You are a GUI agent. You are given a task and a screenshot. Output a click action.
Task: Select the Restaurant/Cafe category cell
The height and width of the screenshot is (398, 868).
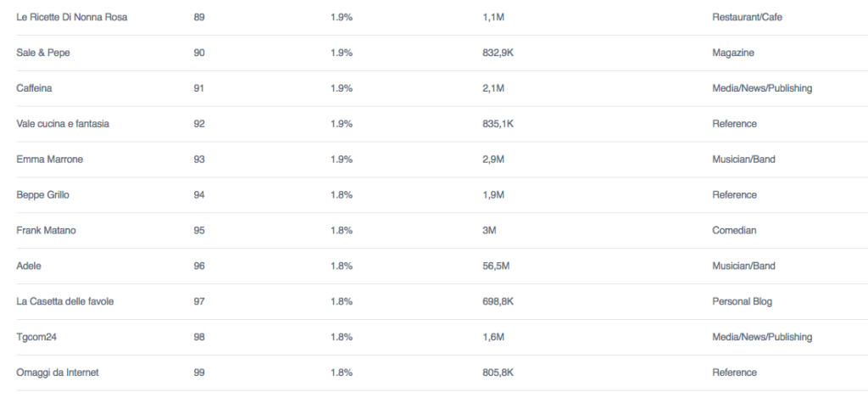click(x=748, y=17)
